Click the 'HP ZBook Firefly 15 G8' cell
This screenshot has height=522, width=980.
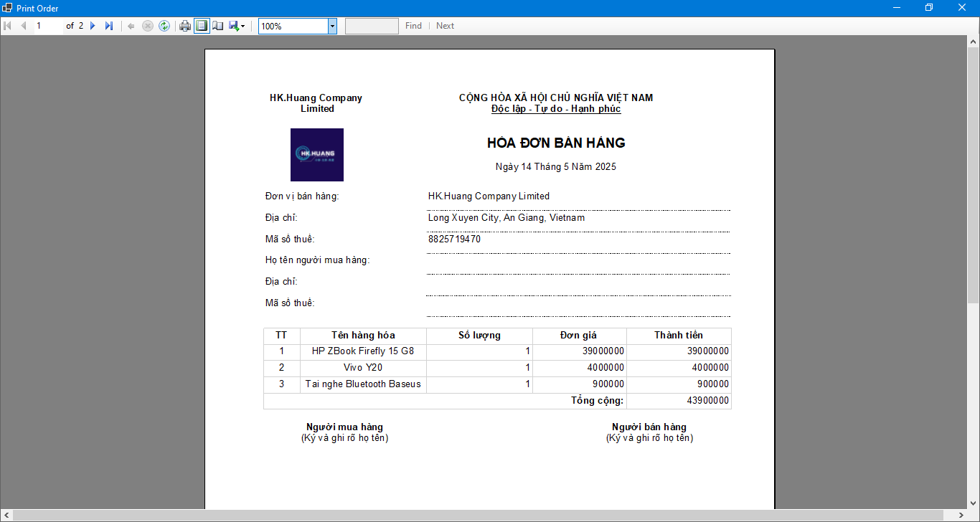point(363,351)
